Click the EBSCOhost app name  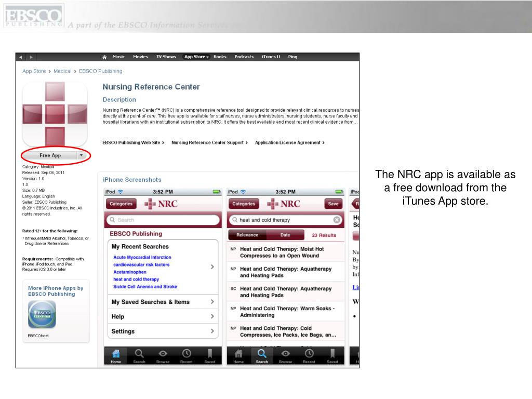38,336
